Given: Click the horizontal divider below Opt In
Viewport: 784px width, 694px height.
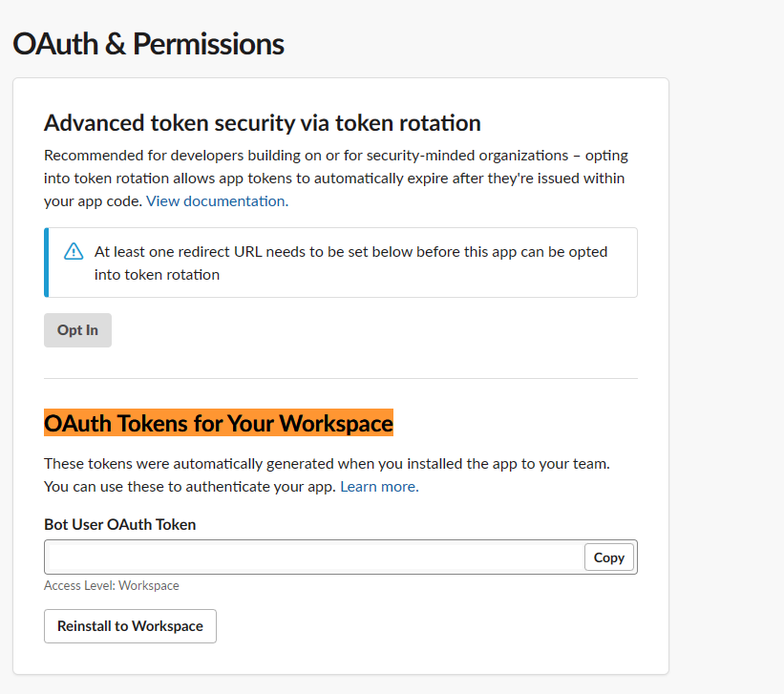Looking at the screenshot, I should click(x=340, y=378).
